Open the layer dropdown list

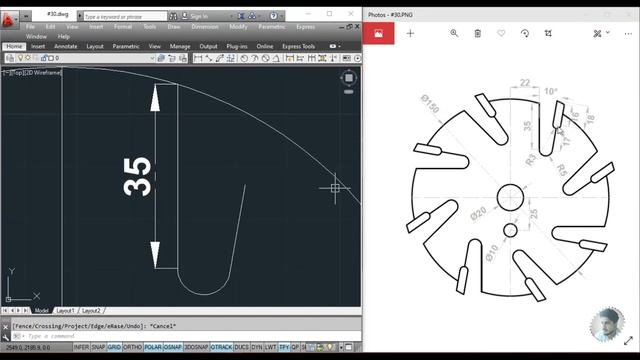pos(152,58)
